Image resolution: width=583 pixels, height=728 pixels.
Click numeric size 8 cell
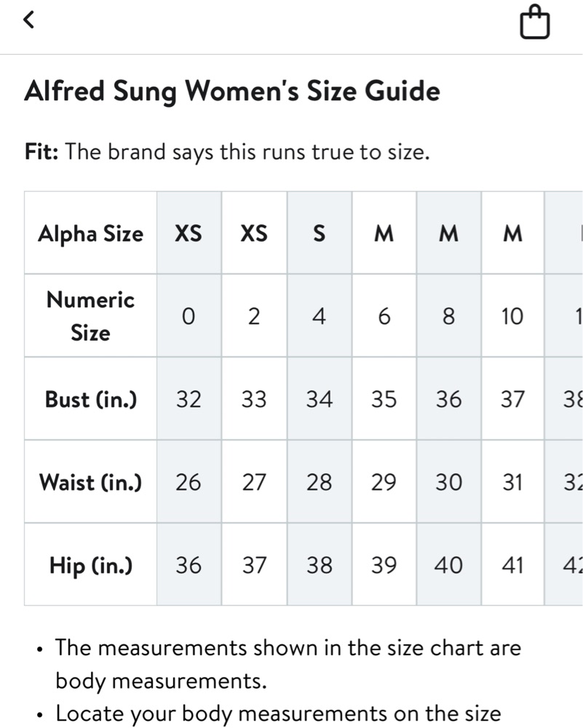448,316
